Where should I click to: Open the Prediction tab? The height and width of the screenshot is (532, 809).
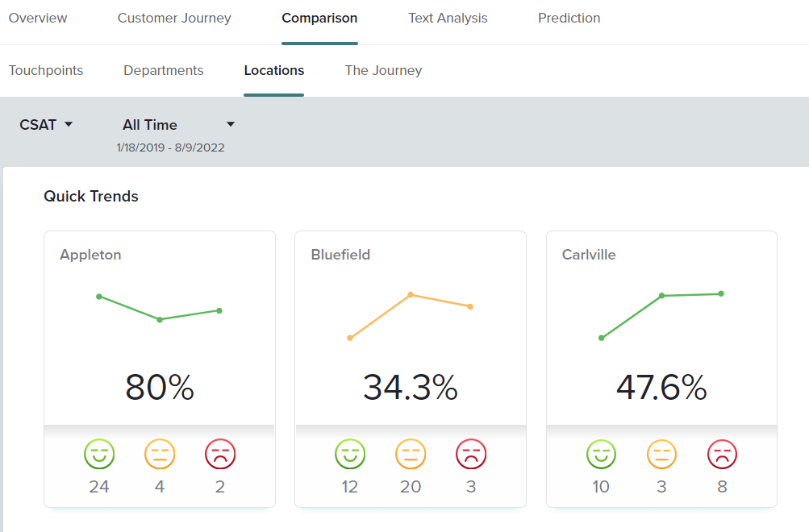(x=569, y=18)
